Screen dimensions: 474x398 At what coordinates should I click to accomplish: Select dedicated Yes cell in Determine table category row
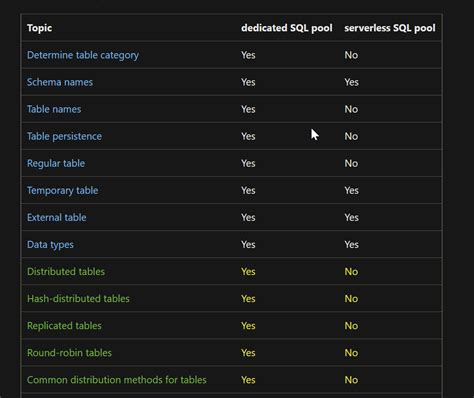[248, 55]
